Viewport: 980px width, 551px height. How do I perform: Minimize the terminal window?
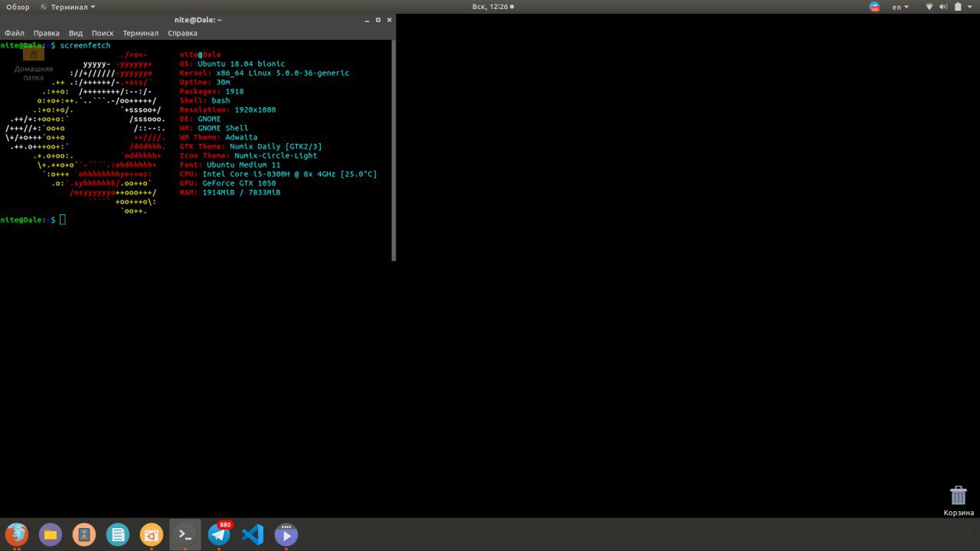point(367,20)
